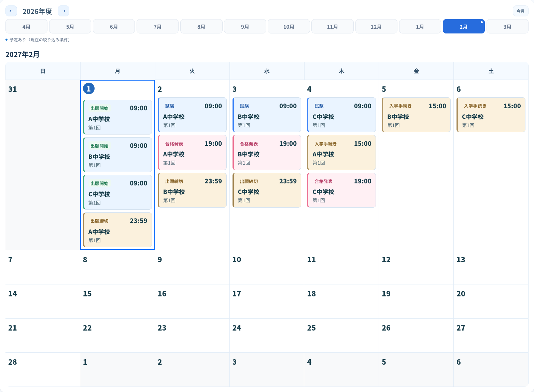Open C中学校 出願締切 23:59 event
Image resolution: width=534 pixels, height=392 pixels.
click(x=267, y=190)
